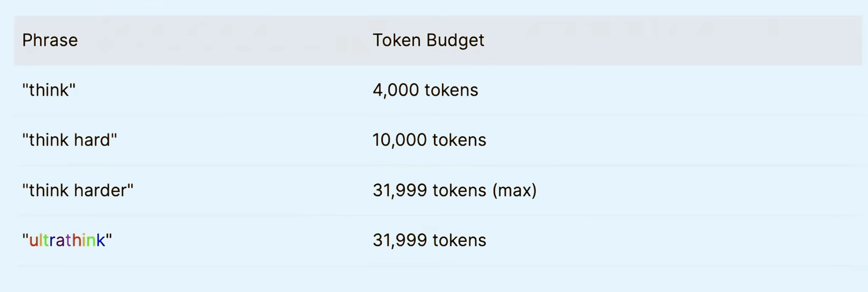Viewport: 868px width, 292px height.
Task: Click the blue letter "k" in ultrathink
Action: pyautogui.click(x=101, y=240)
